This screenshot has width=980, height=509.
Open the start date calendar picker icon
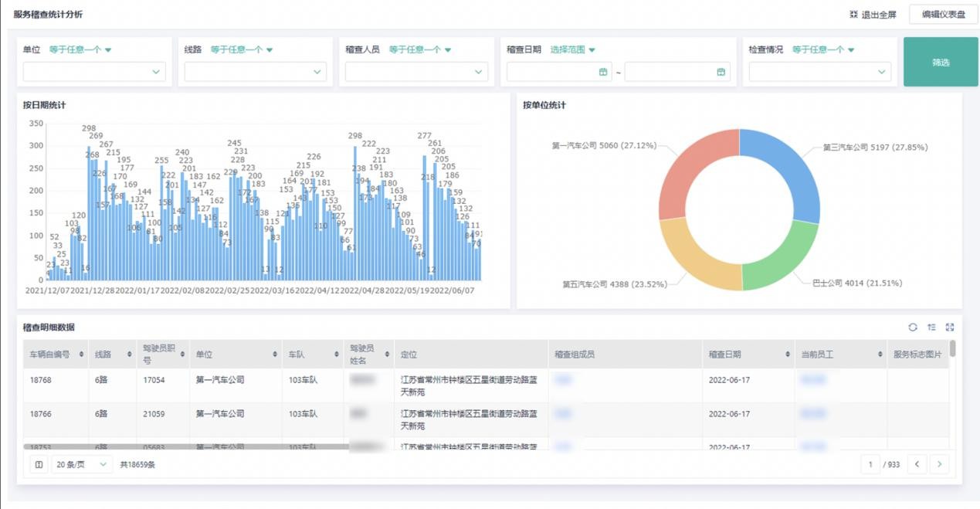point(603,72)
